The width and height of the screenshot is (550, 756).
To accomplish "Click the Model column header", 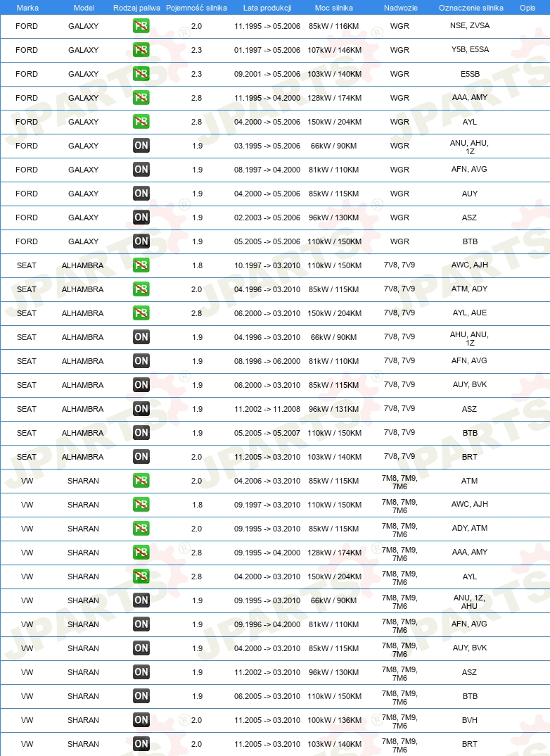I will pos(84,8).
